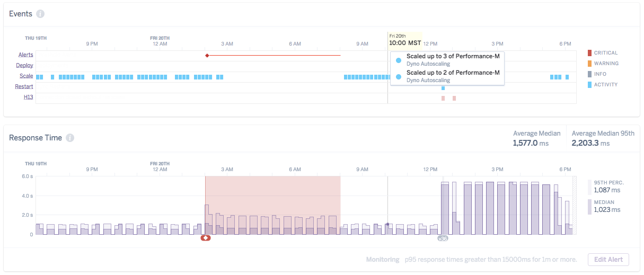This screenshot has height=275, width=644.
Task: Open the Restart events link
Action: pos(24,87)
